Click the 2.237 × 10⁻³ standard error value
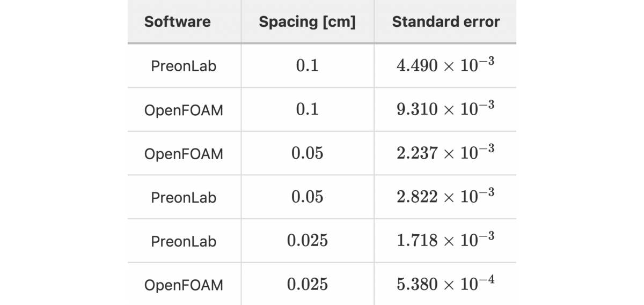644x305 pixels. pyautogui.click(x=445, y=152)
